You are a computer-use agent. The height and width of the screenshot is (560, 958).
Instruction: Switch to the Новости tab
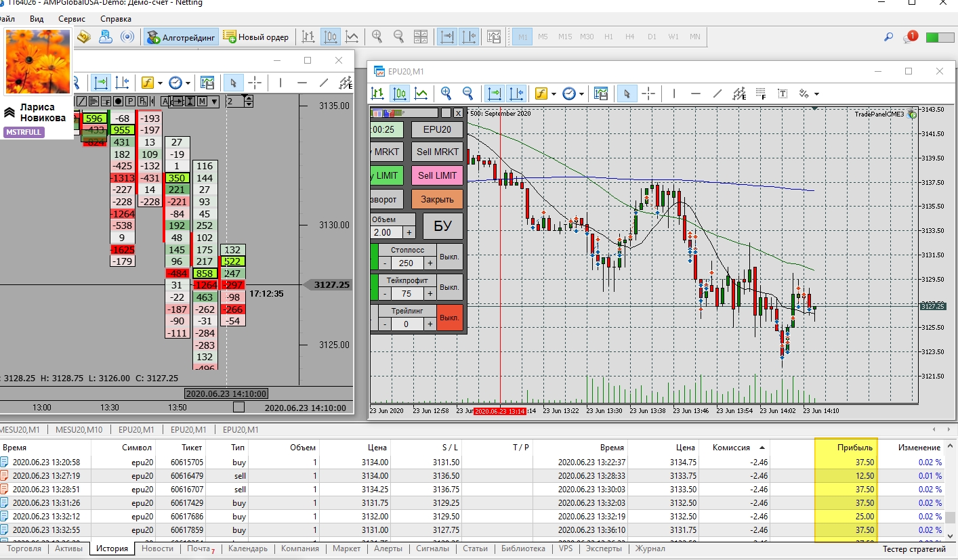click(x=157, y=548)
